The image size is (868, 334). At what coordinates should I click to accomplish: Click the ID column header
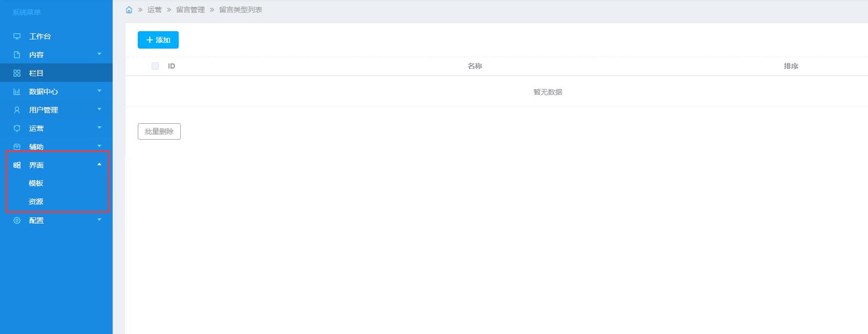(172, 66)
